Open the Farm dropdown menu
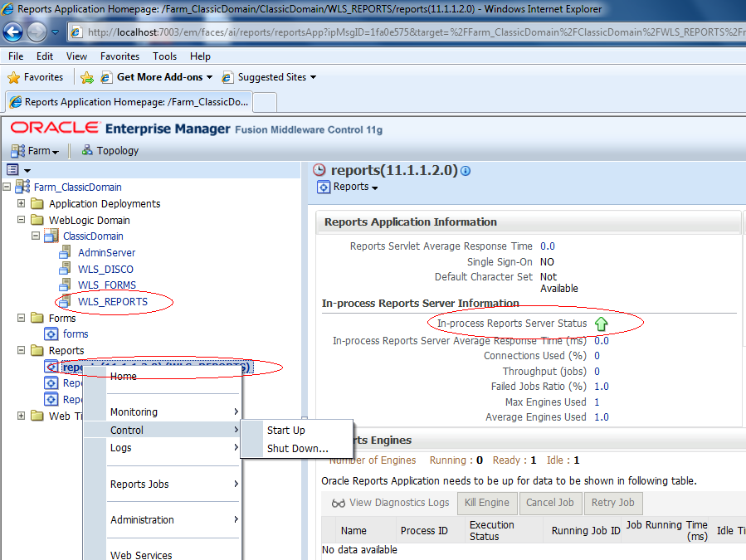Viewport: 746px width, 560px height. (35, 151)
